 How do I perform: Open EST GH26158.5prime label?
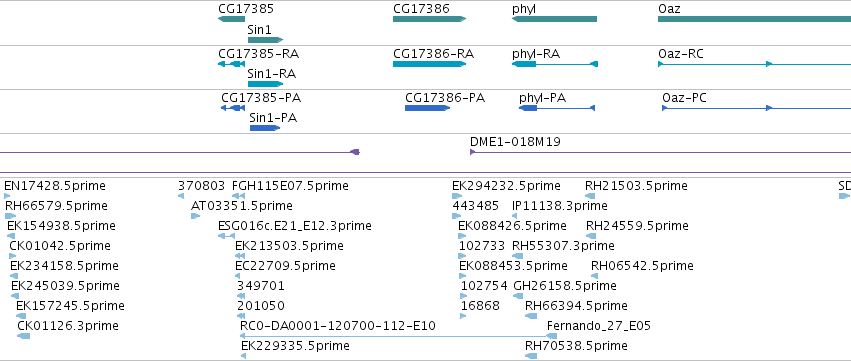(565, 286)
